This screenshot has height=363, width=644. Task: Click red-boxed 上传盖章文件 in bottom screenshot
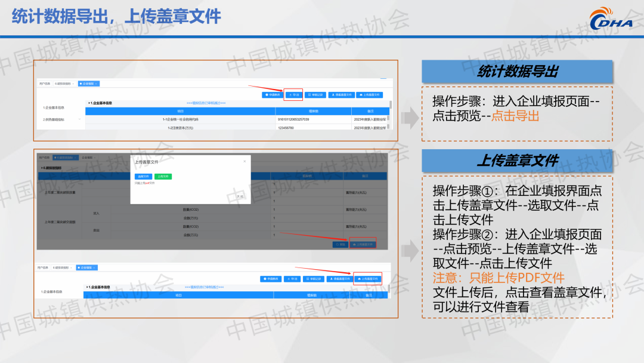pyautogui.click(x=368, y=279)
